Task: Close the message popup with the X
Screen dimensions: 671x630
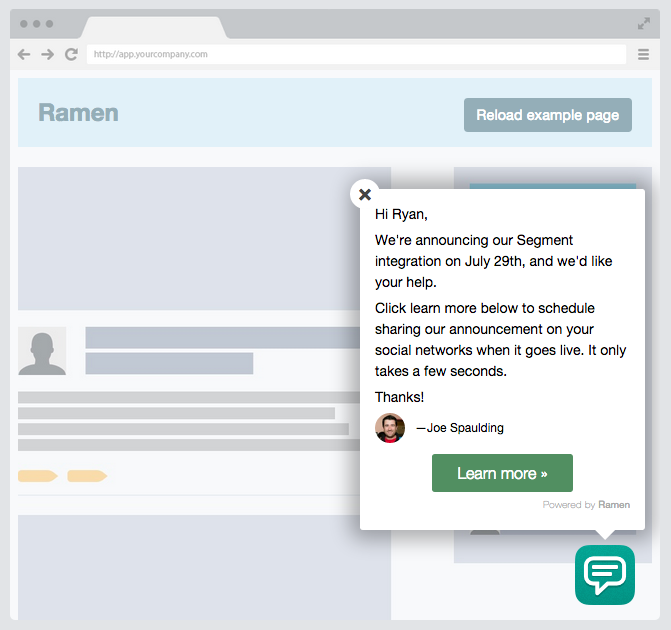Action: 365,194
